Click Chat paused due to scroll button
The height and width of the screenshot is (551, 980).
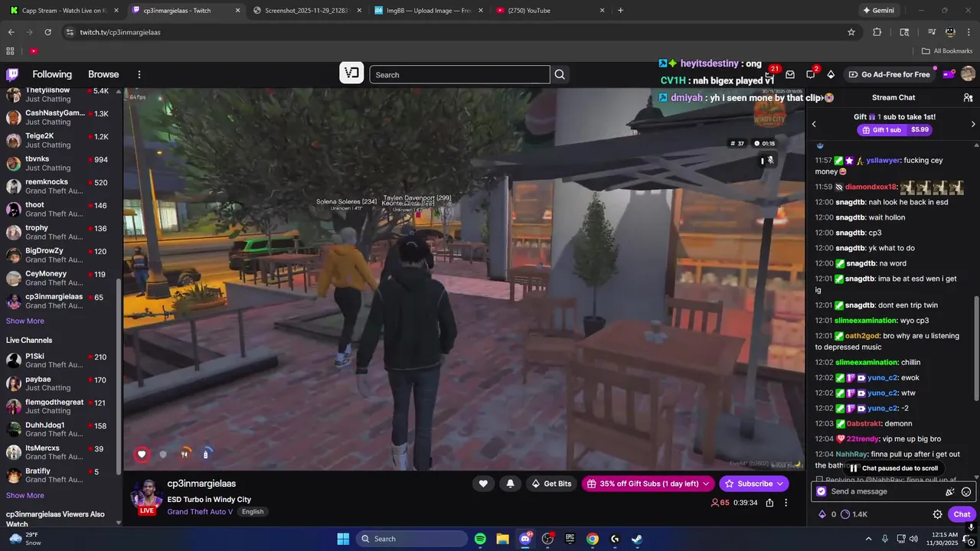click(893, 468)
